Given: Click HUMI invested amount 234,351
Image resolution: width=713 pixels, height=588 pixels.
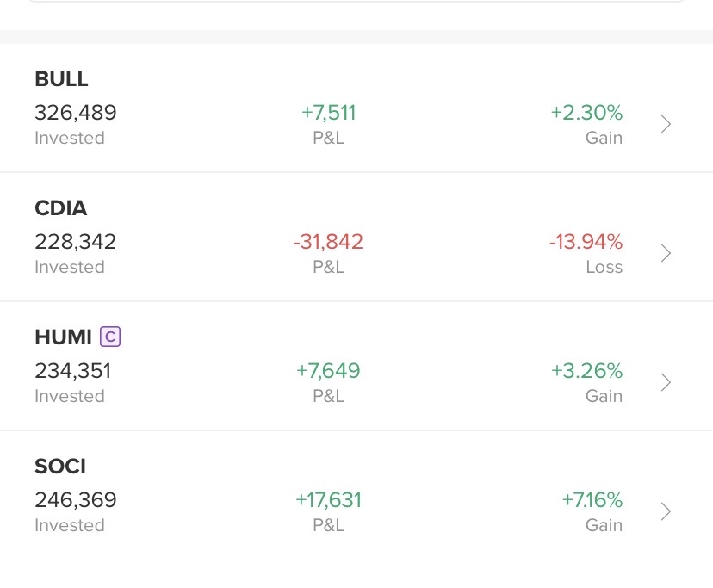Looking at the screenshot, I should (x=73, y=371).
